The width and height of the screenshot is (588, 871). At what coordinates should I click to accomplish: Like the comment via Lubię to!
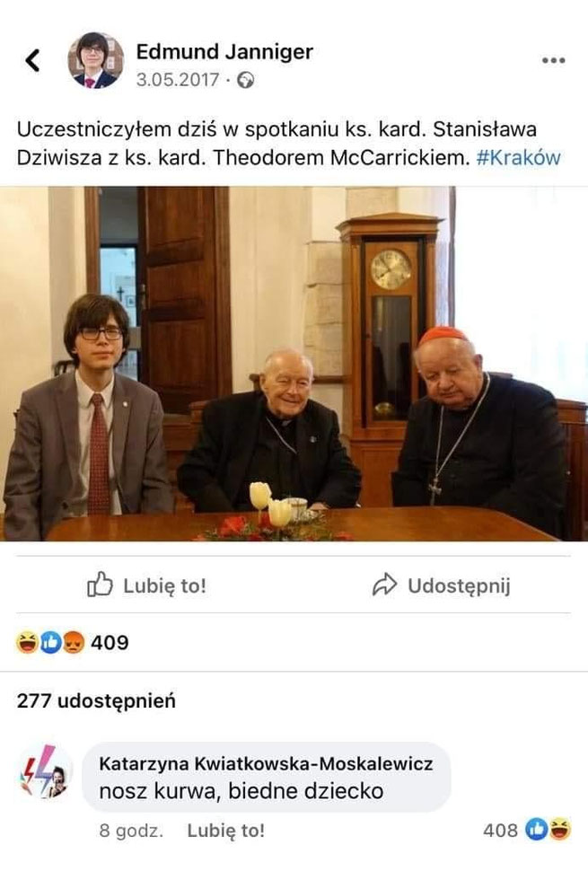tap(225, 831)
